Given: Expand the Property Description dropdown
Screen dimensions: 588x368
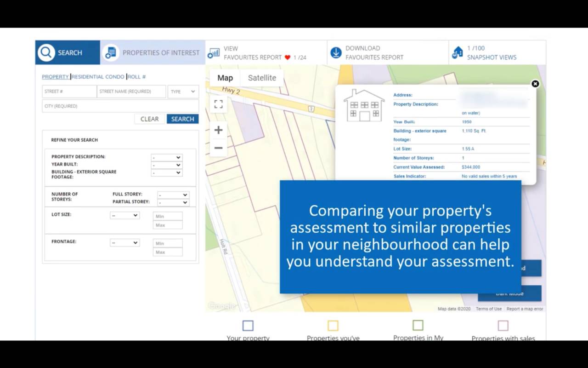Looking at the screenshot, I should (166, 157).
